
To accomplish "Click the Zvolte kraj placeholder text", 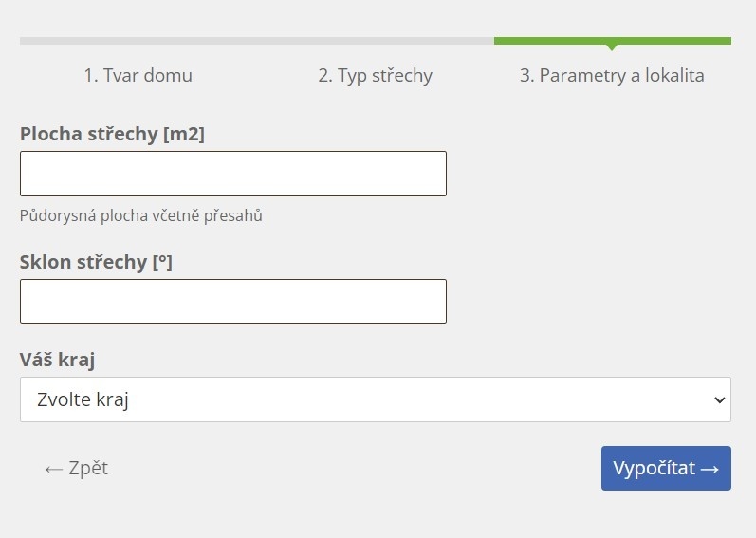I will 83,399.
